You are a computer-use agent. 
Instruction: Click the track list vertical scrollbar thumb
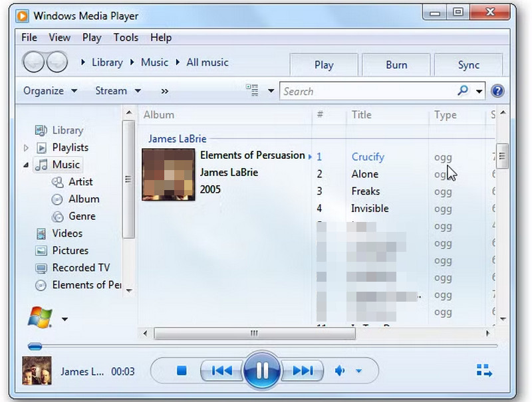point(503,156)
